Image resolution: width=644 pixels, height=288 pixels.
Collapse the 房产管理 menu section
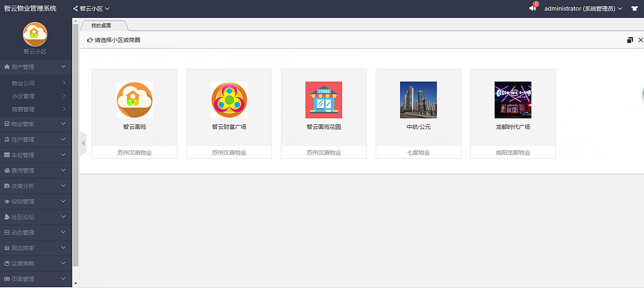[35, 67]
